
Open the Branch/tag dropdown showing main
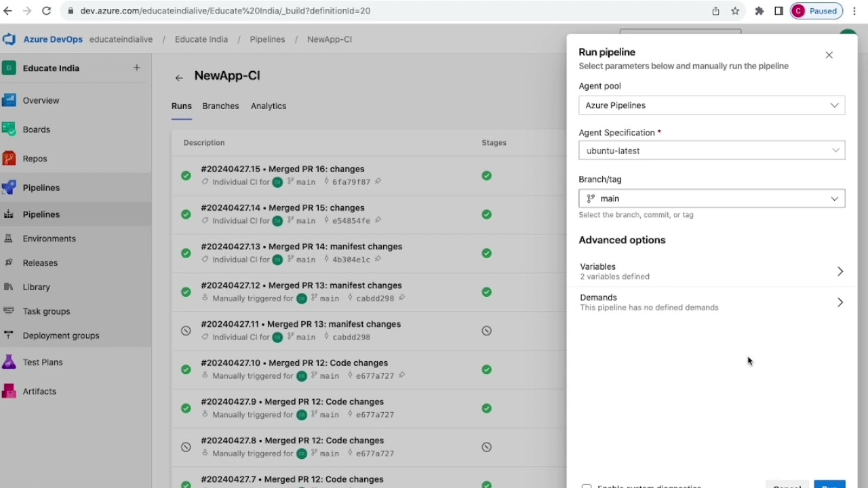[x=712, y=199]
